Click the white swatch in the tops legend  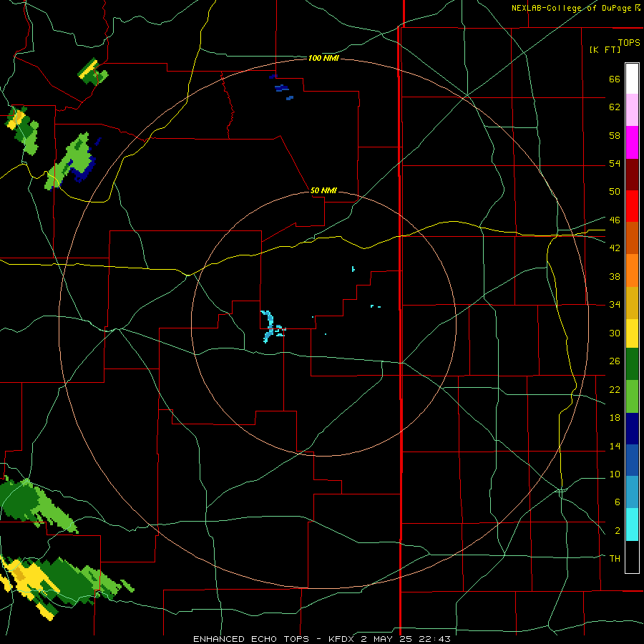tap(632, 79)
